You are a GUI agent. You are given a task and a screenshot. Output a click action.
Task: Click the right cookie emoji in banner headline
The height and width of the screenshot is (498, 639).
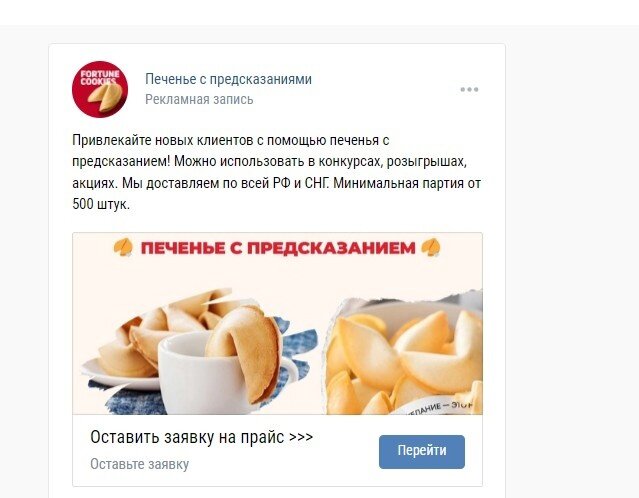pyautogui.click(x=431, y=247)
